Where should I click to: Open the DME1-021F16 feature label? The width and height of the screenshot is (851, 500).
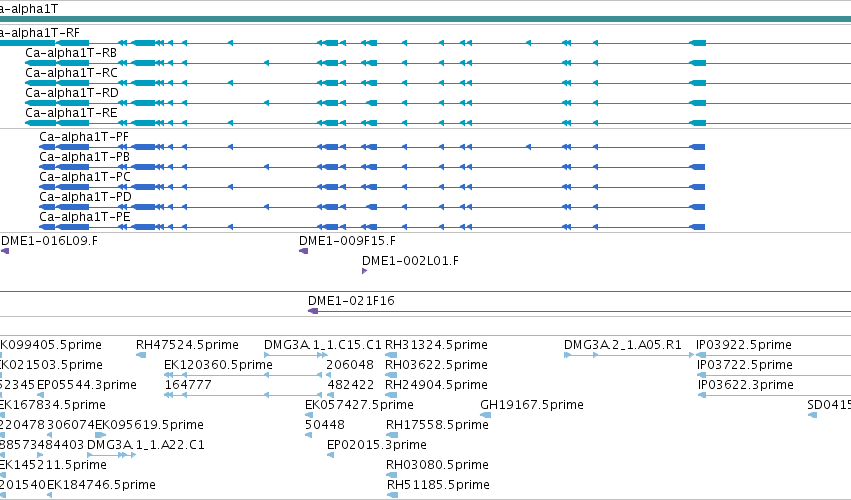351,301
